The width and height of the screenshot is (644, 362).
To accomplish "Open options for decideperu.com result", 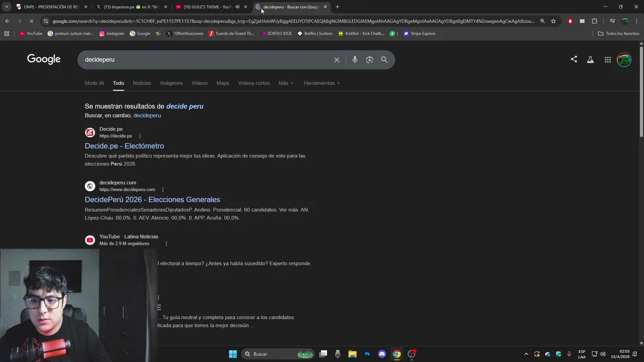I will tap(163, 190).
